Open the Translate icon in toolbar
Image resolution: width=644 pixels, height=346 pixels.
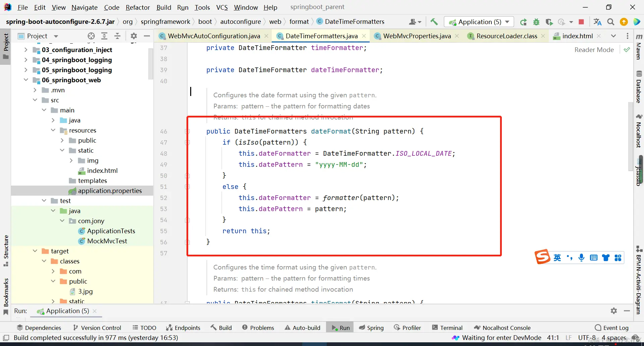pyautogui.click(x=597, y=22)
